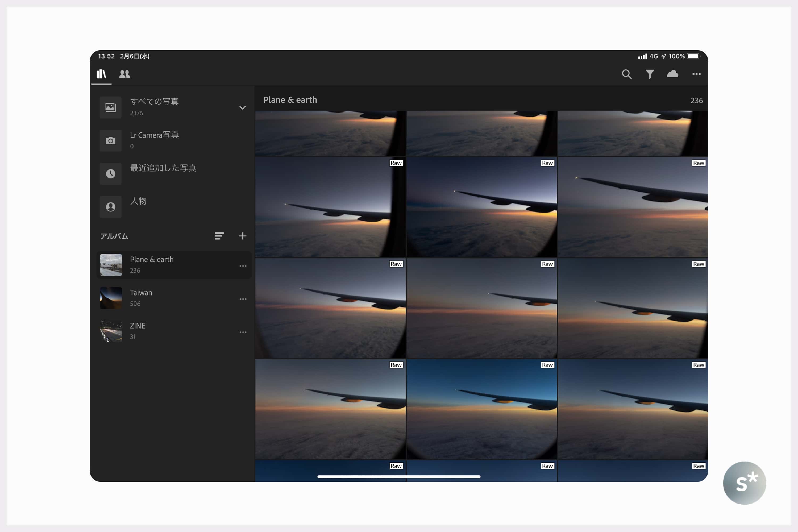
Task: Open Lr Camera写真 collection
Action: (x=154, y=140)
